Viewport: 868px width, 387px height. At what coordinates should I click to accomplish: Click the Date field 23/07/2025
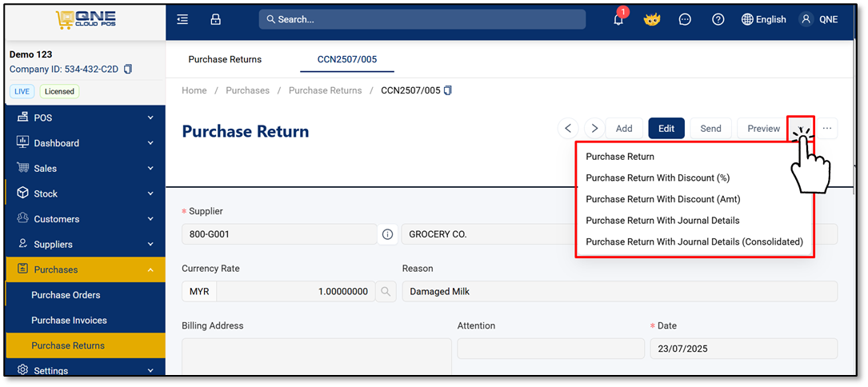point(743,349)
